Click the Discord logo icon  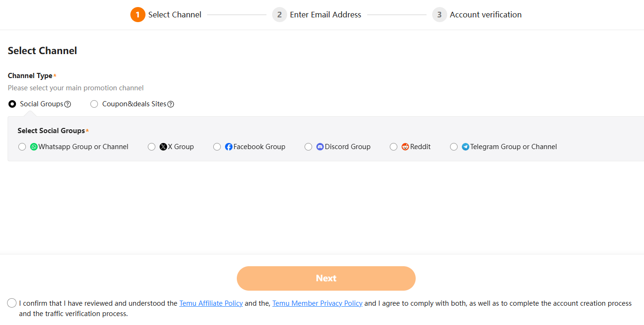320,147
